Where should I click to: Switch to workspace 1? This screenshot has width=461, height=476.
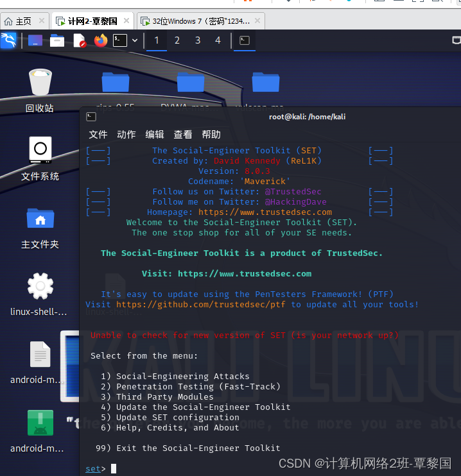157,40
